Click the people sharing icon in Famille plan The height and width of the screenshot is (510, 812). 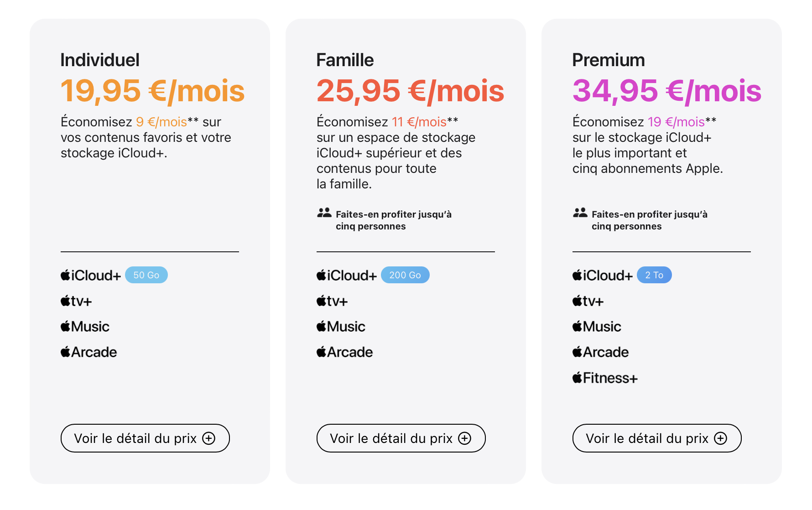pos(324,213)
